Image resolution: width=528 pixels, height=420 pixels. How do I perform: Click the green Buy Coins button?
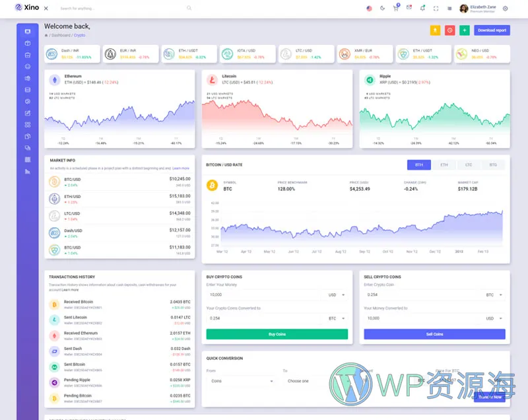[x=277, y=334]
